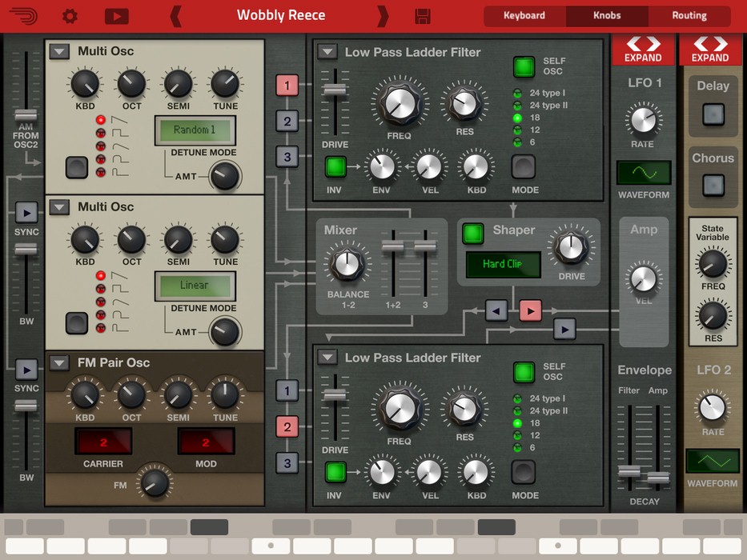
Task: Enable the Chorus effect button
Action: [x=712, y=186]
